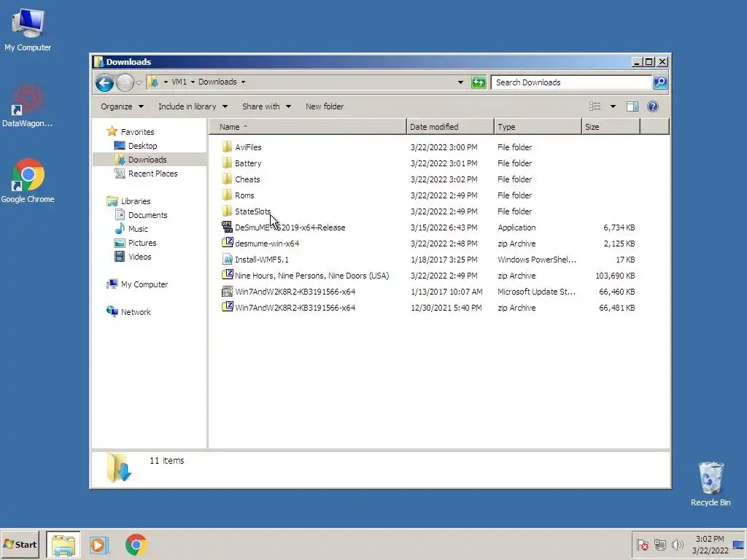Screen dimensions: 747x560
Task: Select the AviFiles folder icon
Action: [x=228, y=147]
